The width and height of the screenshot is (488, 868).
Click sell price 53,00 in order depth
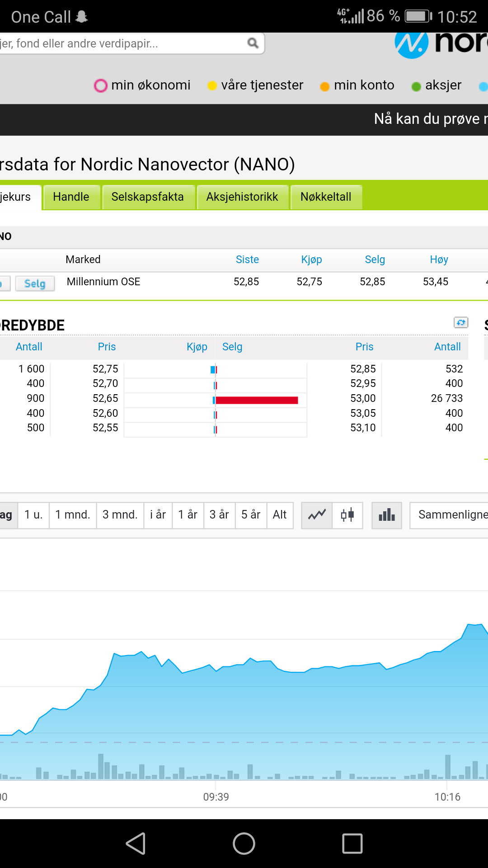[x=363, y=398]
